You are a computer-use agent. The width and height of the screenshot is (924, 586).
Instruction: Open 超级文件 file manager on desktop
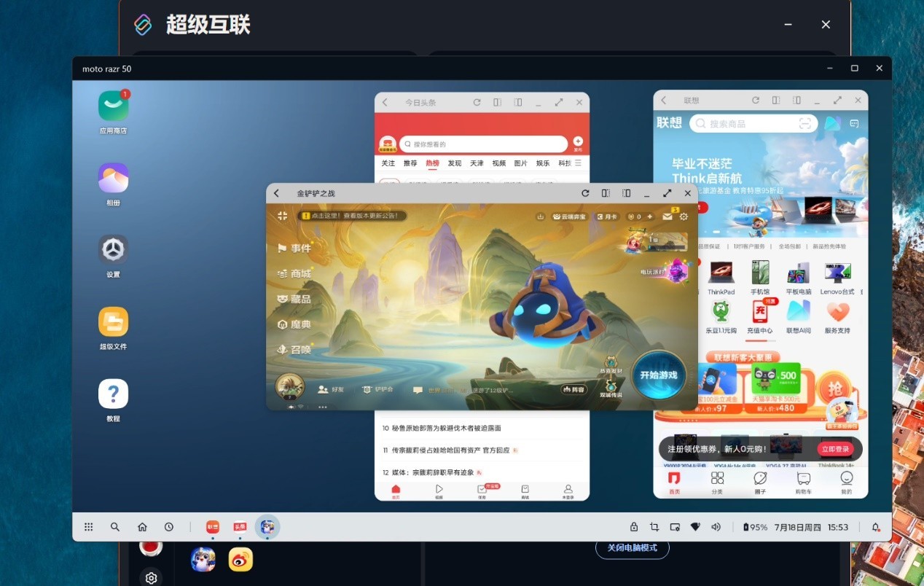pyautogui.click(x=113, y=321)
